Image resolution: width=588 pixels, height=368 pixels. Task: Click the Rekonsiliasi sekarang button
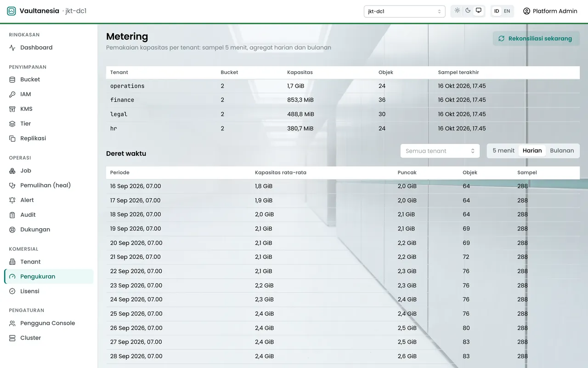coord(536,39)
